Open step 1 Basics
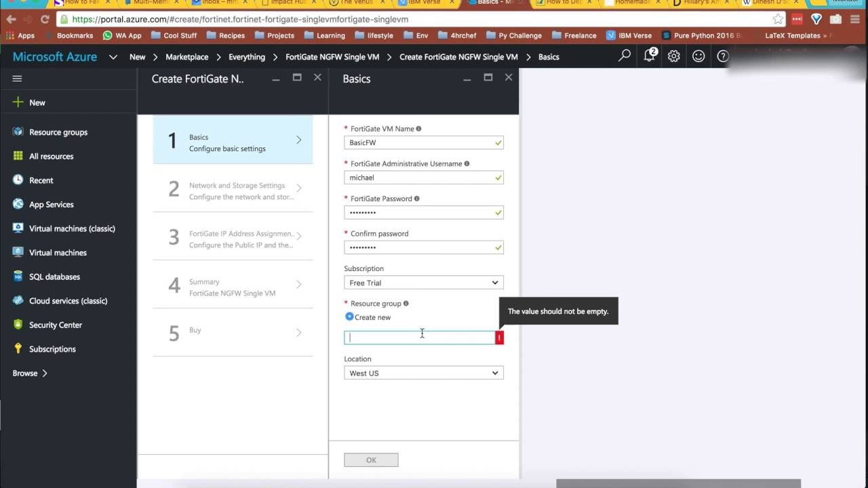 click(233, 140)
